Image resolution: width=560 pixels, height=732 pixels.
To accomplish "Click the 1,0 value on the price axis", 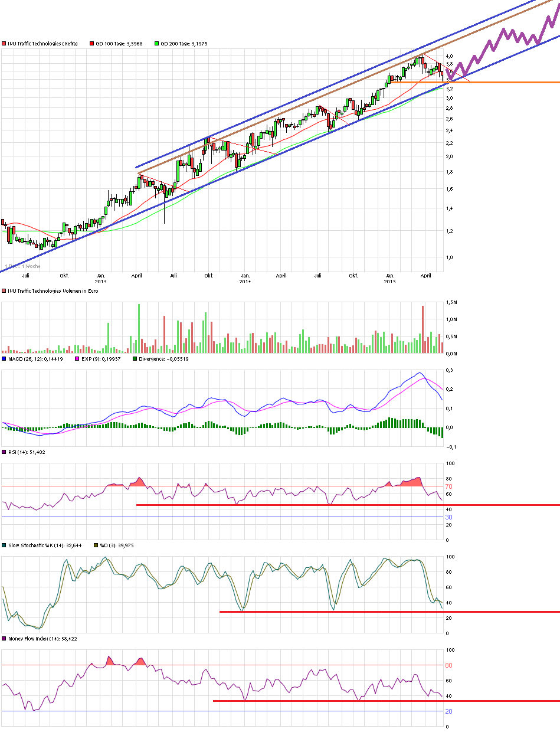I will 449,258.
